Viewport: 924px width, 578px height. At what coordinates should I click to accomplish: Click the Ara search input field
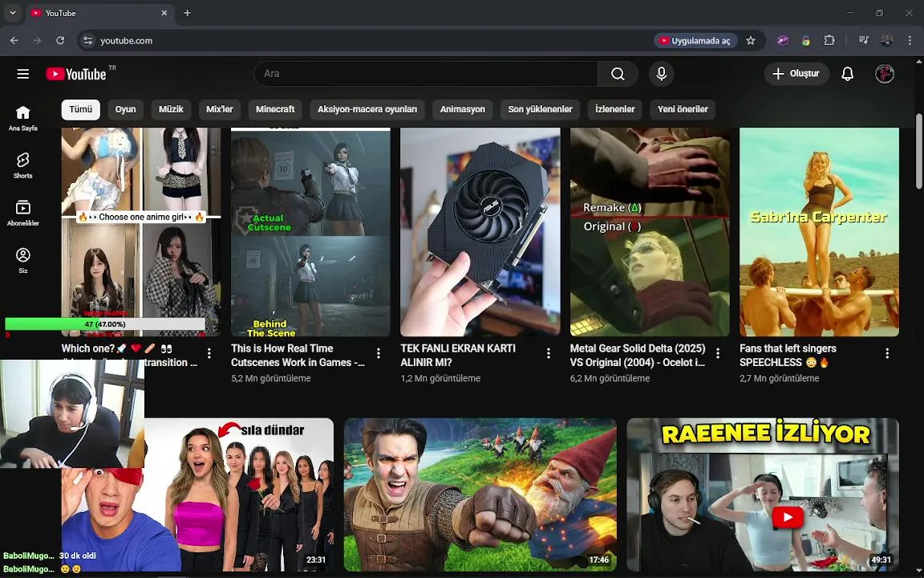point(425,74)
